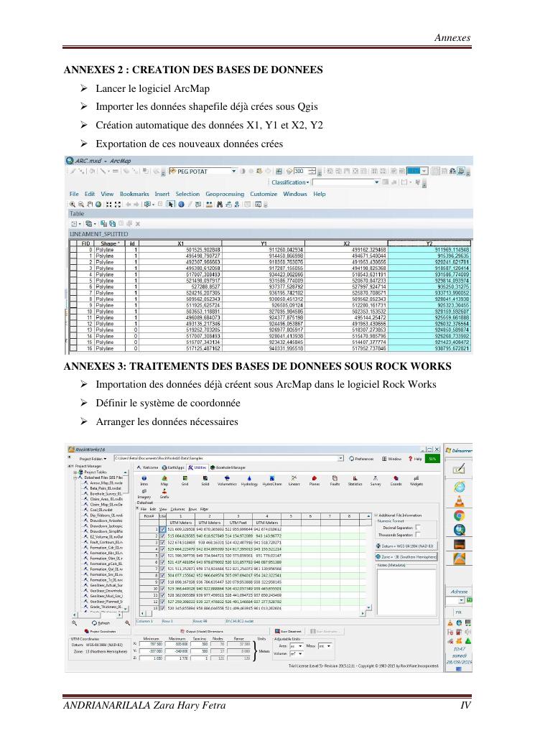The image size is (535, 756).
Task: Open Google Chrome from the side dock
Action: pos(460,515)
